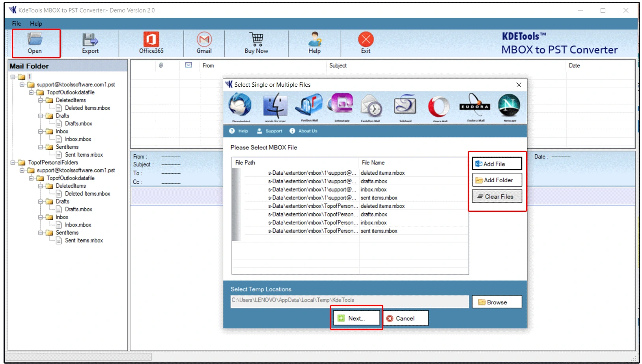Click the red Exit icon

coord(366,43)
